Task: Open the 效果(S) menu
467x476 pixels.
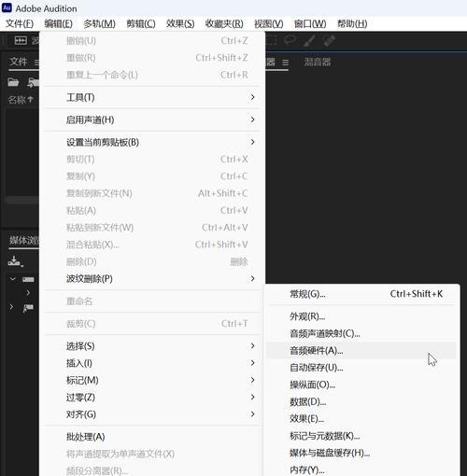Action: 180,23
